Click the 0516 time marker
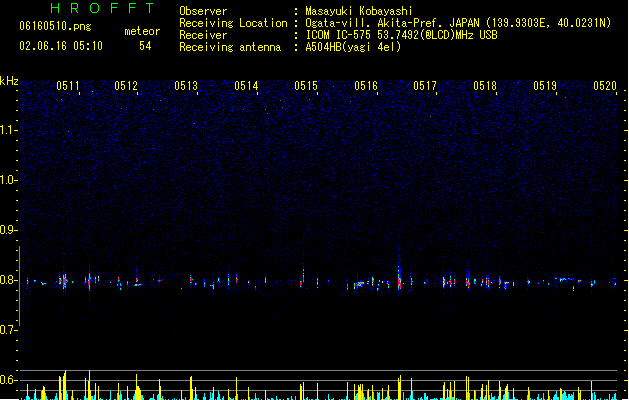This screenshot has width=629, height=400. click(366, 86)
